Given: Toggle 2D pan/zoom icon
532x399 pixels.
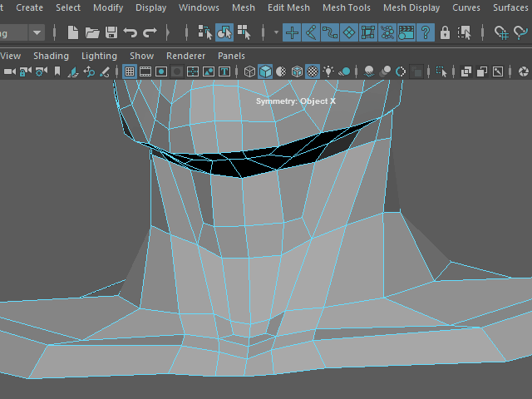Looking at the screenshot, I should pos(89,71).
